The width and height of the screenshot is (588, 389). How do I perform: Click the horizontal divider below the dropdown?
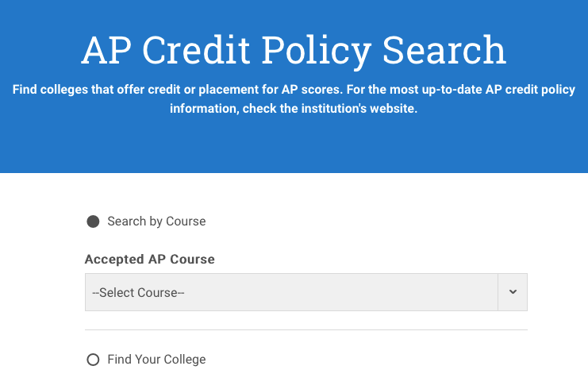click(x=306, y=329)
